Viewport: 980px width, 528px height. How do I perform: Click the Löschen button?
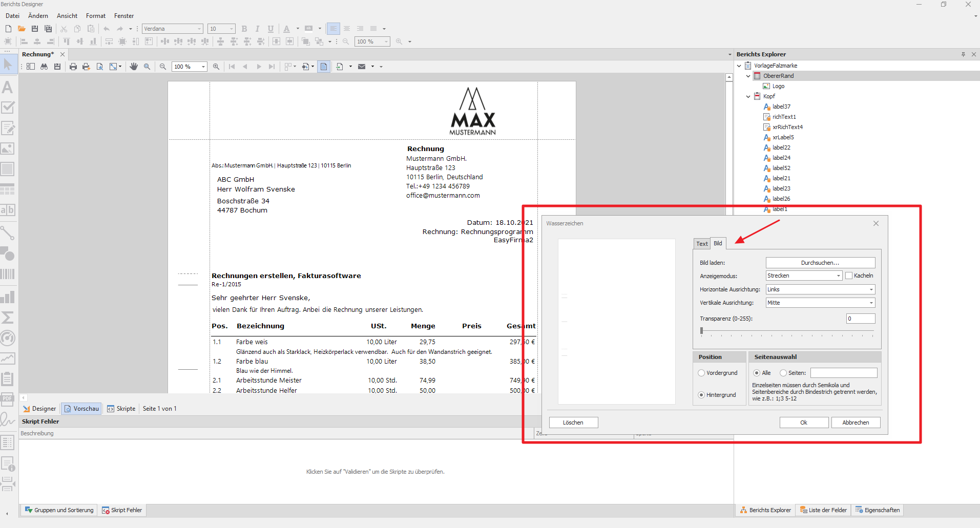click(573, 423)
